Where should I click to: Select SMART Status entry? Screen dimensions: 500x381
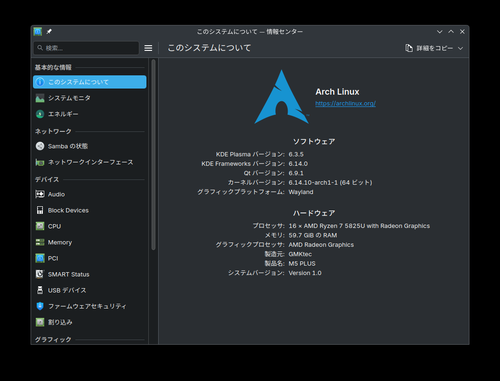(x=90, y=274)
